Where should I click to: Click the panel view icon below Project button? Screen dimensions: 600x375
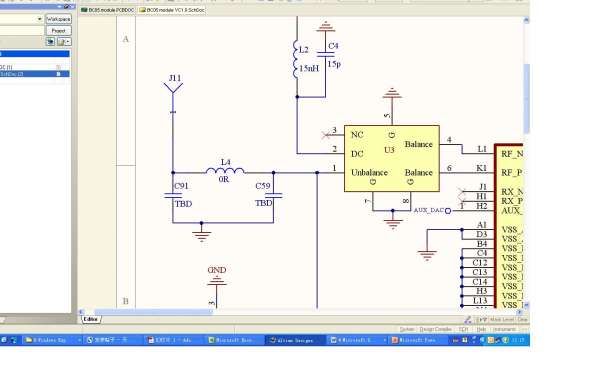[x=50, y=42]
